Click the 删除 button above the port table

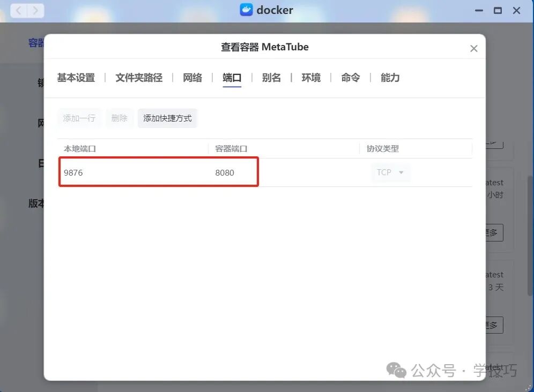[119, 118]
